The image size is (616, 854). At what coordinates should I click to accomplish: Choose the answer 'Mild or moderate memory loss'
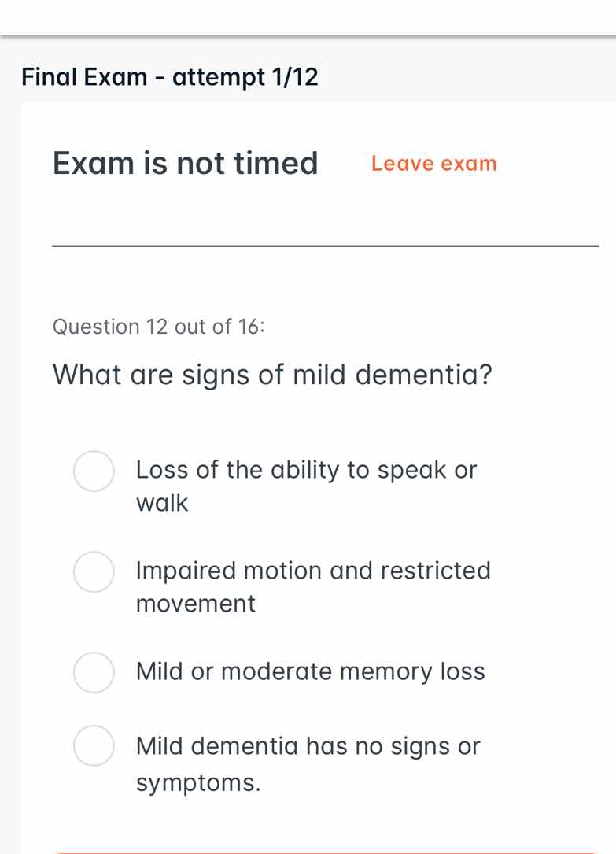pos(311,672)
